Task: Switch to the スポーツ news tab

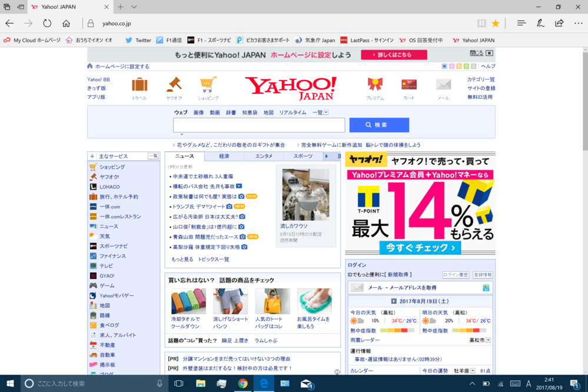Action: [x=303, y=156]
